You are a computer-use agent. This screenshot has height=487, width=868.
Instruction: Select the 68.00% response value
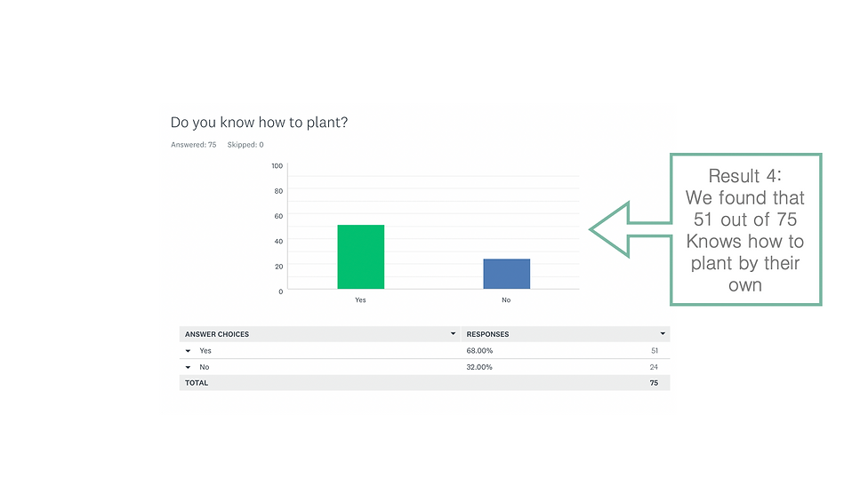[479, 350]
